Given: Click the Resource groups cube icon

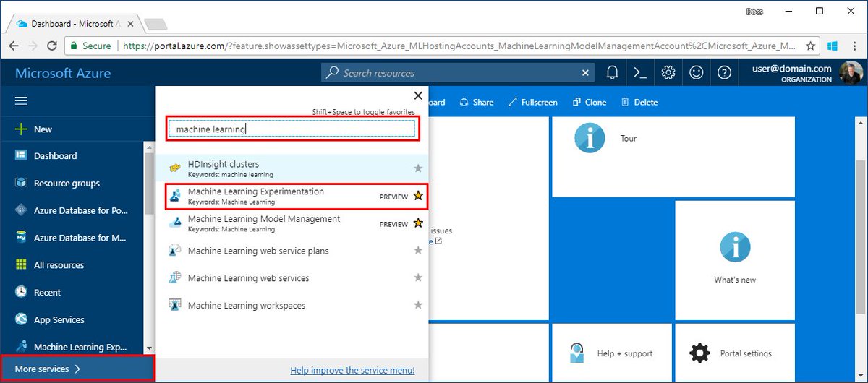Looking at the screenshot, I should (x=20, y=184).
